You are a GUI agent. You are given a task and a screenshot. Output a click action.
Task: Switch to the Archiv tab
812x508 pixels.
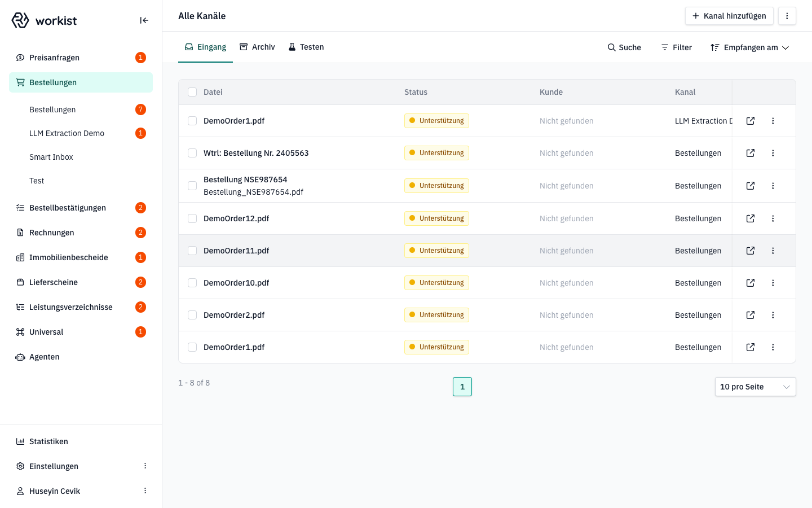[x=257, y=47]
